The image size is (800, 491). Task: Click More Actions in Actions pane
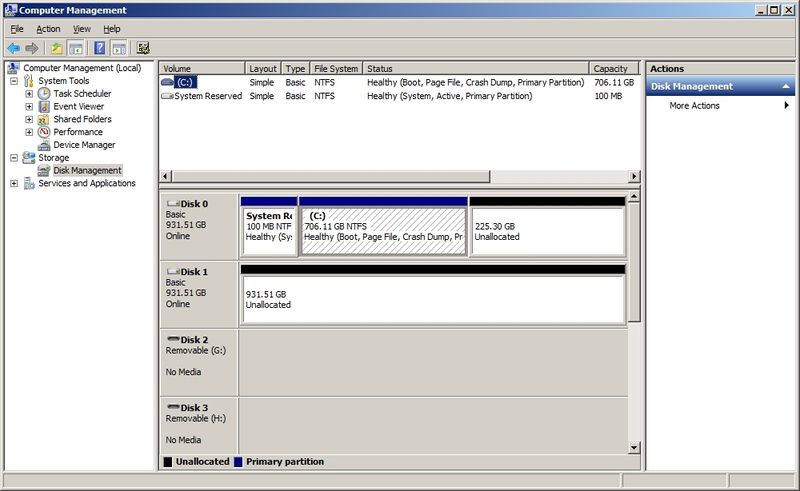(694, 106)
